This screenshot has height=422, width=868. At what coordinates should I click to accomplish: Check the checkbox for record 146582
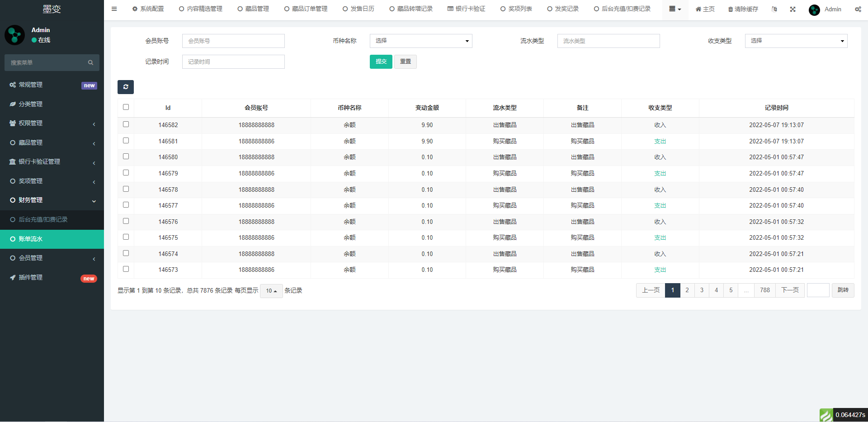[x=126, y=124]
